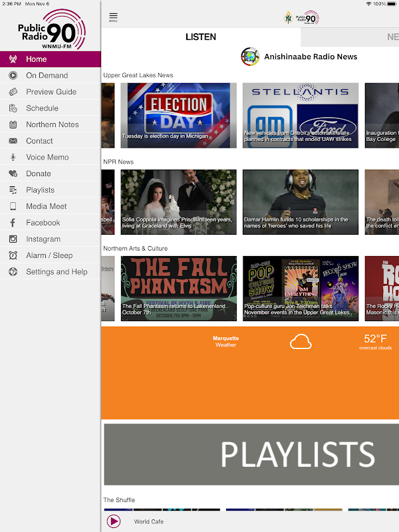Toggle the hamburger MENU icon

113,17
